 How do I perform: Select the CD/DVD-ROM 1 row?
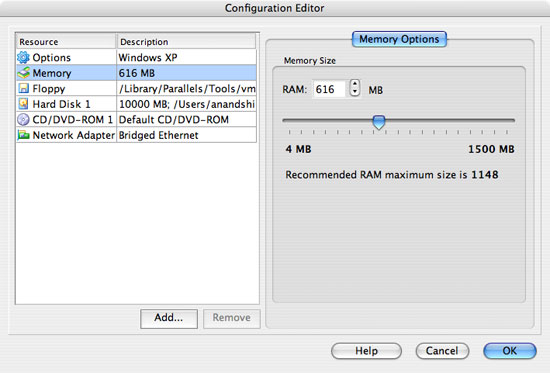pos(136,119)
